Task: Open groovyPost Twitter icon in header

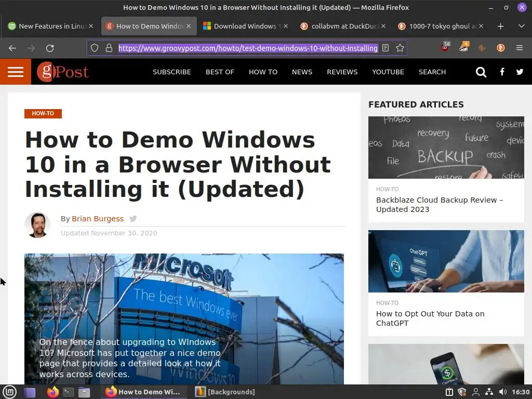Action: (x=520, y=72)
